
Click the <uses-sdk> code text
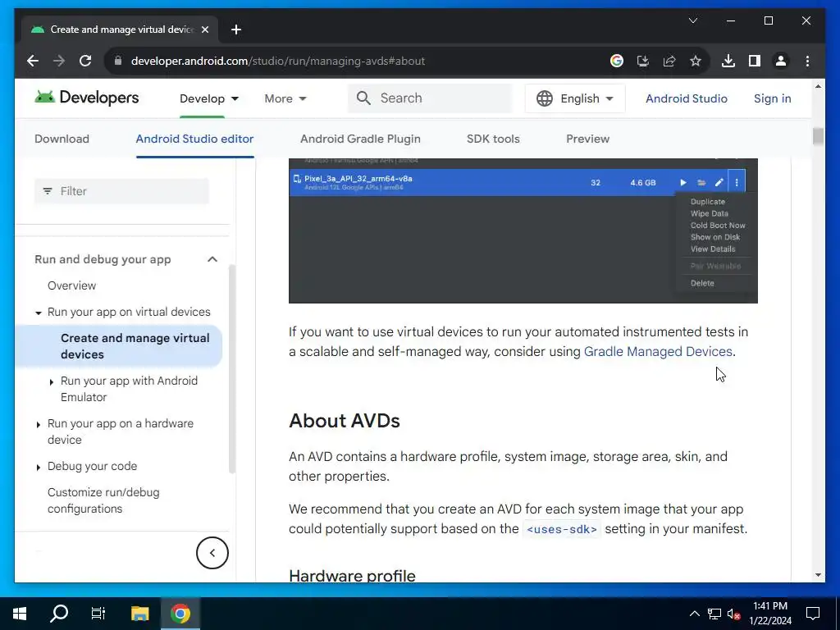pyautogui.click(x=561, y=529)
